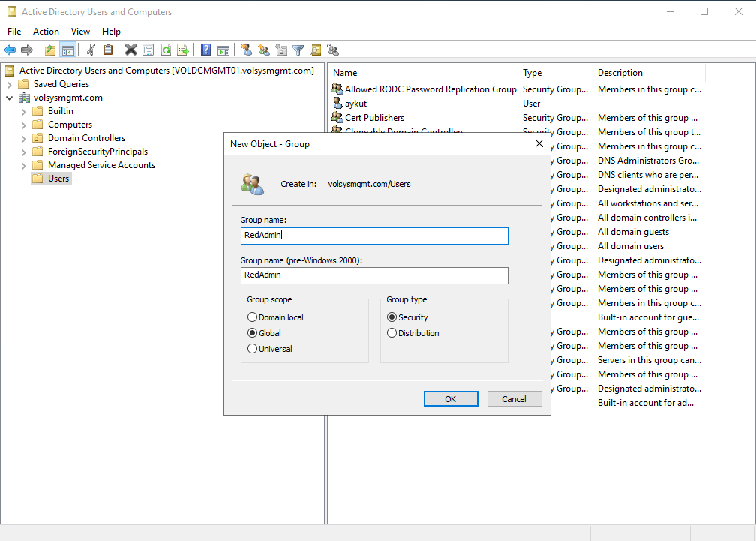Click the Find objects magnifier icon

316,50
